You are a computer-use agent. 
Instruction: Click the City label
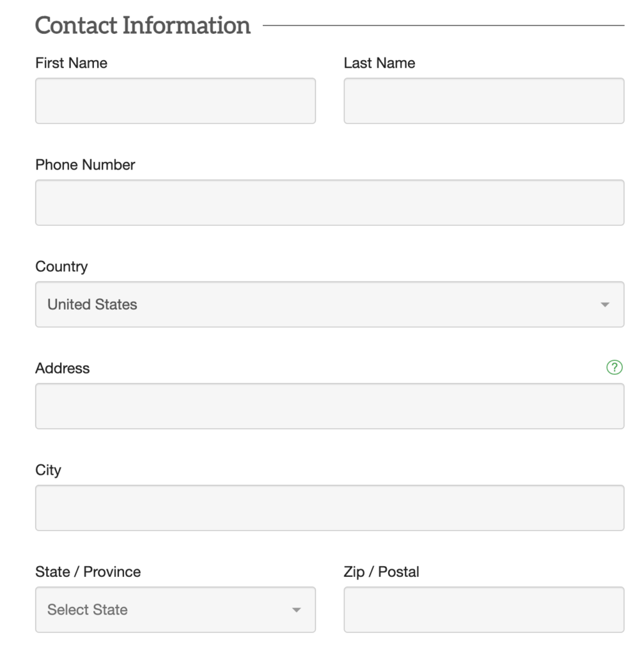pos(48,470)
